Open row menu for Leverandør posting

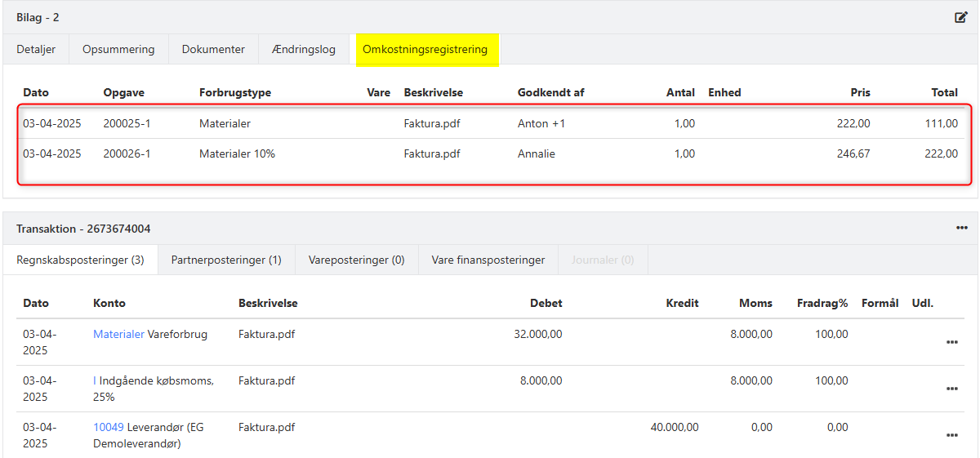point(951,435)
